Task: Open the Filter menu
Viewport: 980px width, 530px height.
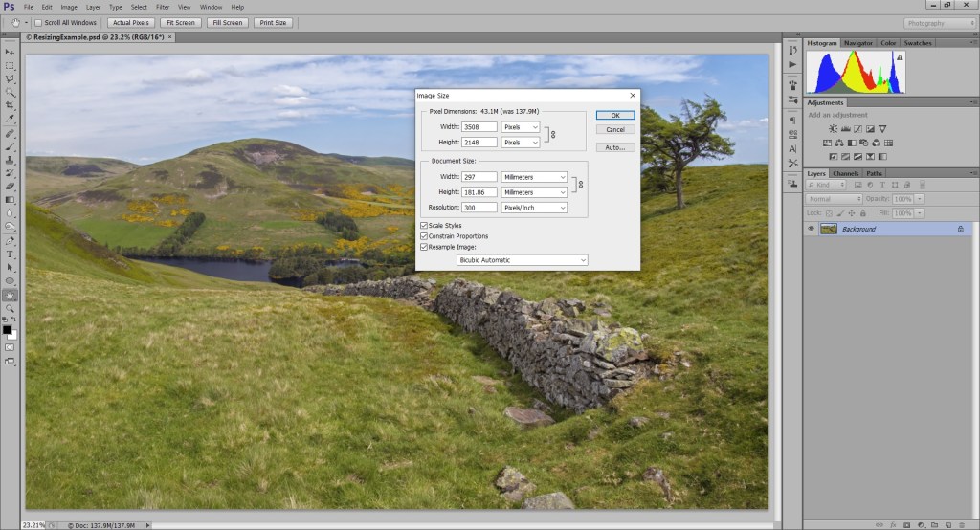Action: (x=163, y=7)
